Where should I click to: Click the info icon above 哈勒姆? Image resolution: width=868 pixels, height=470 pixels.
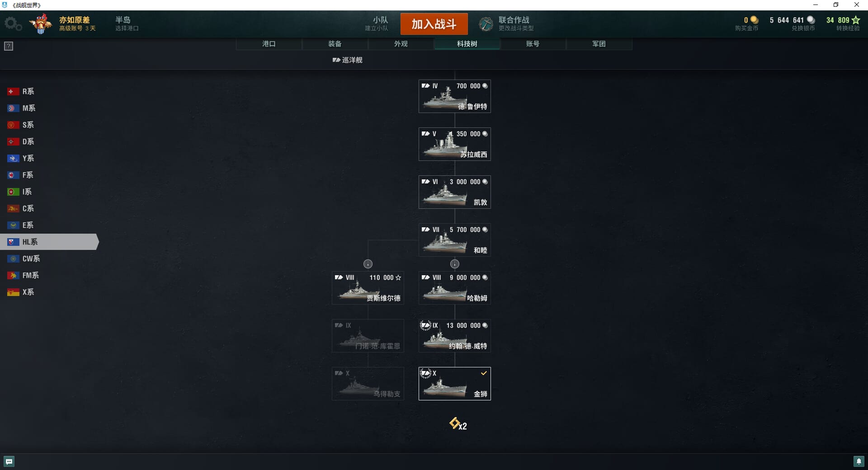pos(455,264)
